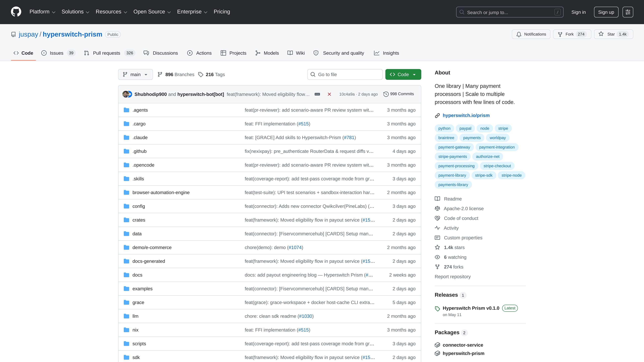Click the connector-service package icon
Screen dimensions: 644x362
[x=437, y=345]
